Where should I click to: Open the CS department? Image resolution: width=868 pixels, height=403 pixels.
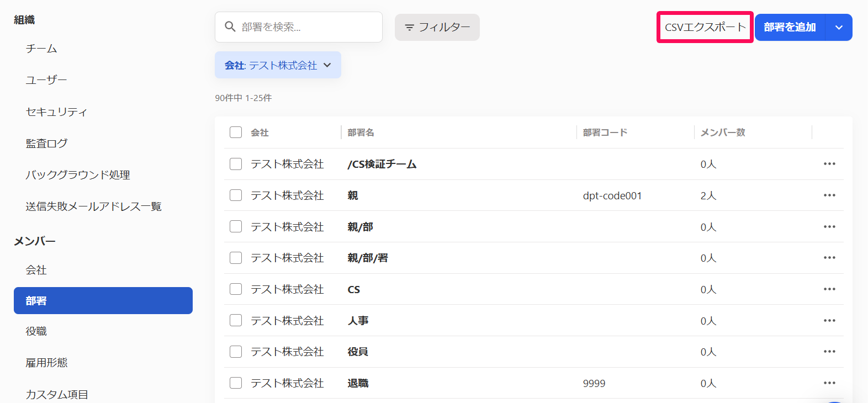point(353,289)
